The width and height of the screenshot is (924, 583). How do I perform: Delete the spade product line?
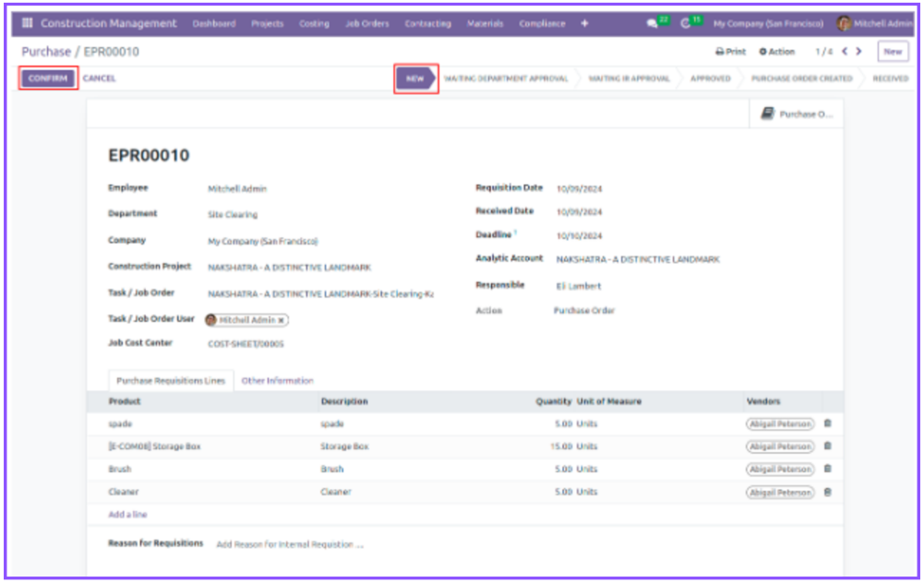(827, 423)
